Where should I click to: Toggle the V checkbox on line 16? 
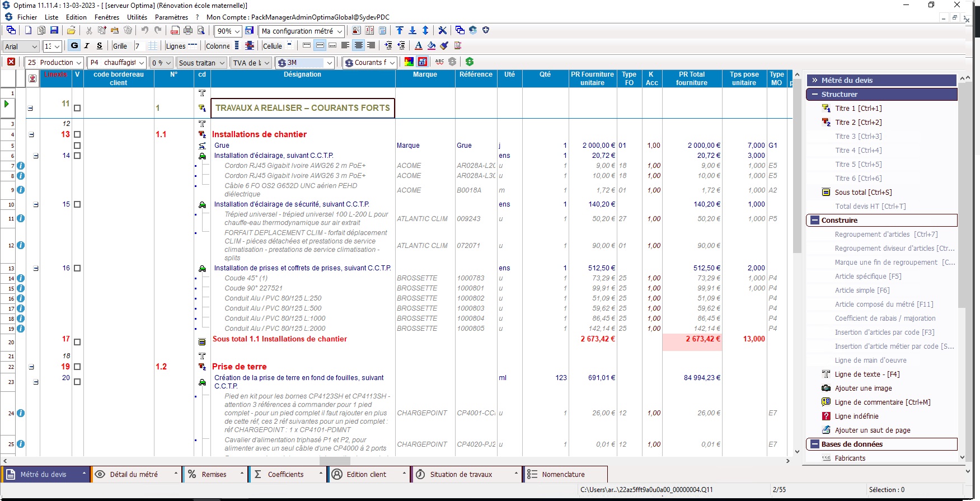coord(77,268)
